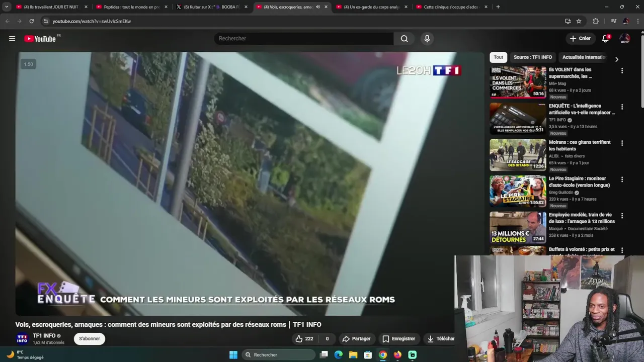Subscribe with the S'abonner button
This screenshot has height=362, width=644.
[90, 339]
